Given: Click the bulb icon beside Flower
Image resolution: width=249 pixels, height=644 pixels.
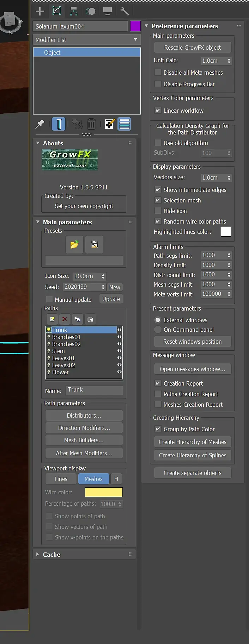Looking at the screenshot, I should 49,372.
